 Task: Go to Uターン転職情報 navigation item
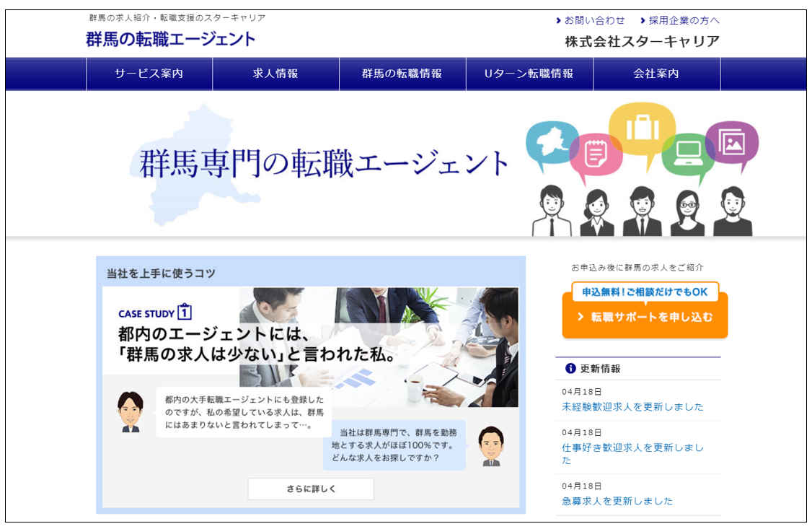529,74
